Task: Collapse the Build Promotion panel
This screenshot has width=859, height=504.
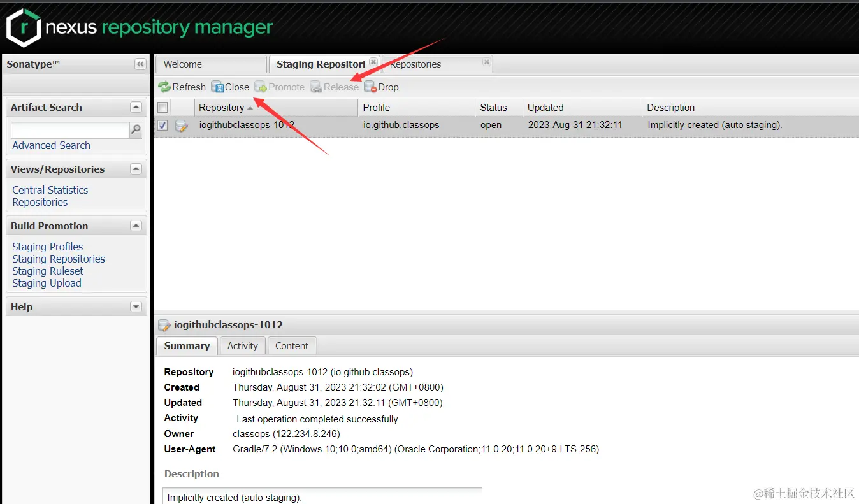Action: [136, 226]
